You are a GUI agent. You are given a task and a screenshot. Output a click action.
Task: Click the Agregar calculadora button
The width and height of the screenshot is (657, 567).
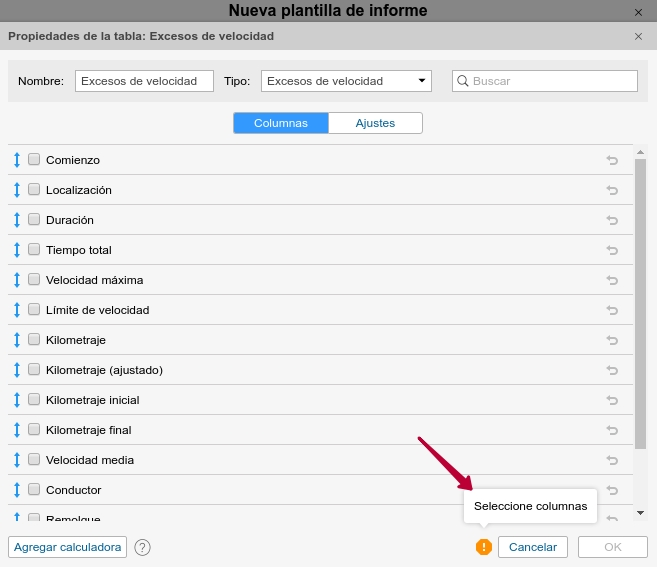click(68, 547)
